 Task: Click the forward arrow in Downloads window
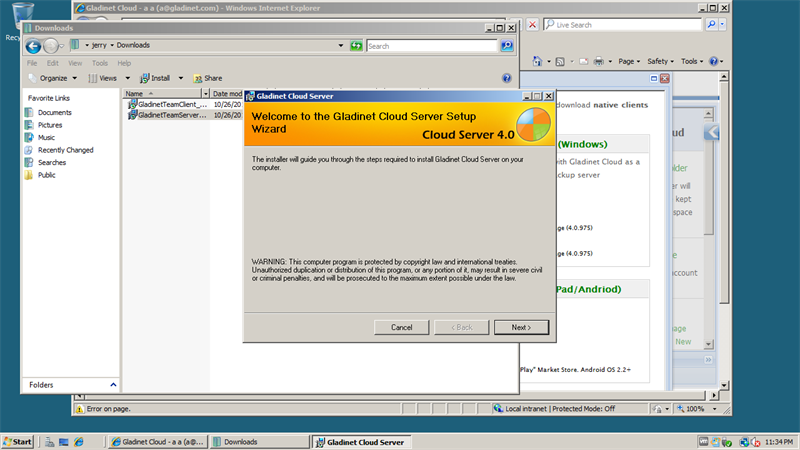tap(50, 46)
